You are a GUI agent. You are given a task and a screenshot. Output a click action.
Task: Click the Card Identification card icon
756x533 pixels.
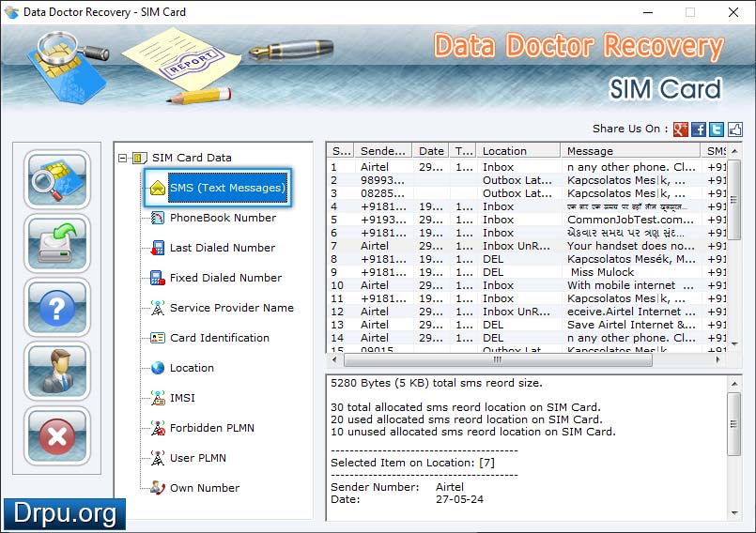[x=157, y=338]
